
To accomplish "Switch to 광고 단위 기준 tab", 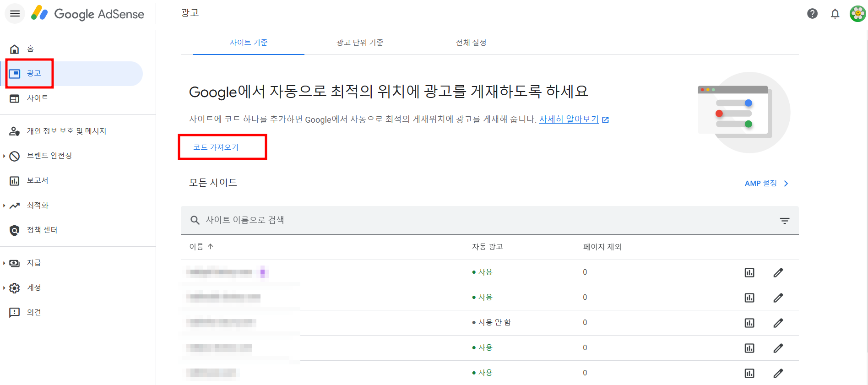I will [x=360, y=43].
